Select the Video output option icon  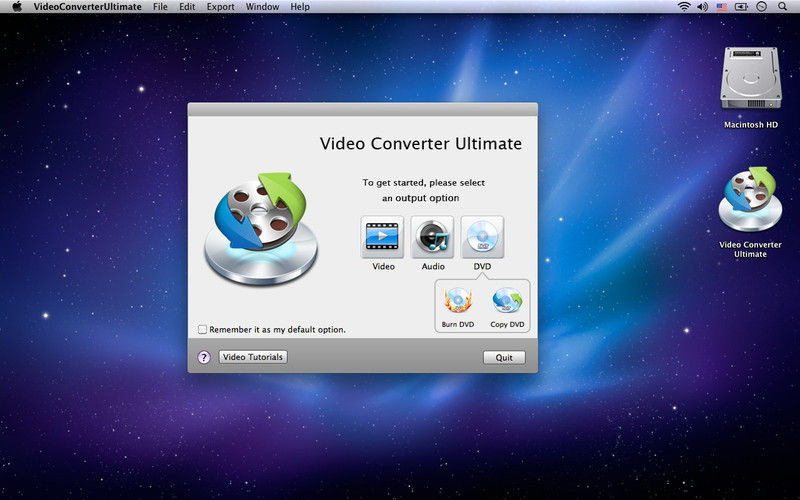[x=382, y=237]
